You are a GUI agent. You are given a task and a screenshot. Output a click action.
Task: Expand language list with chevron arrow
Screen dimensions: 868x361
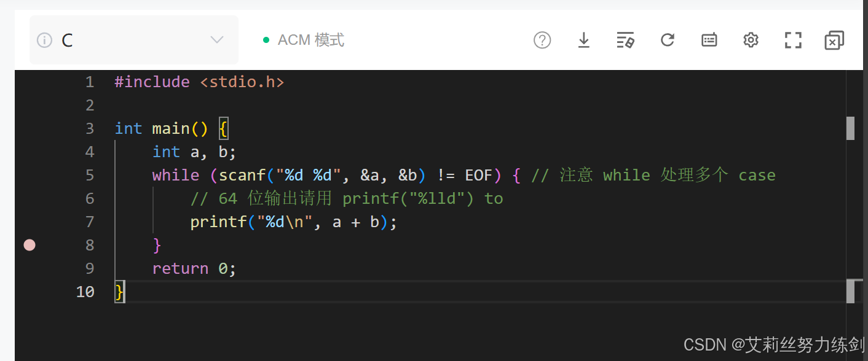click(217, 40)
